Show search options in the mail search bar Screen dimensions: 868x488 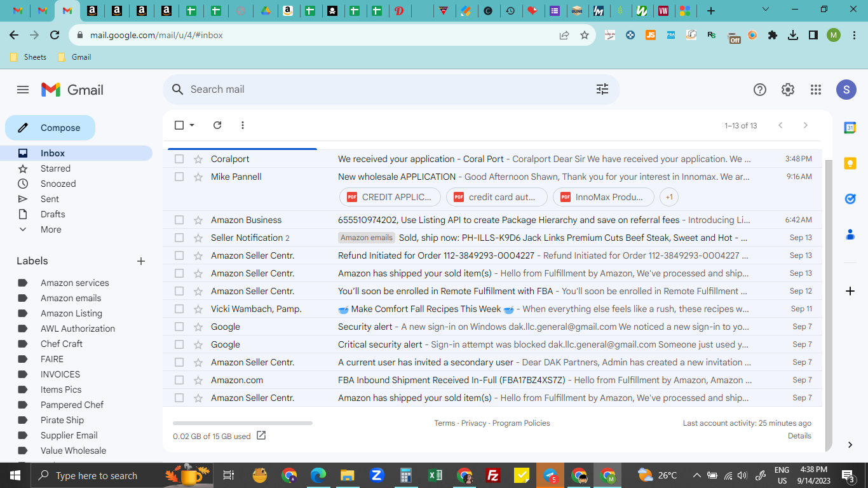click(602, 90)
